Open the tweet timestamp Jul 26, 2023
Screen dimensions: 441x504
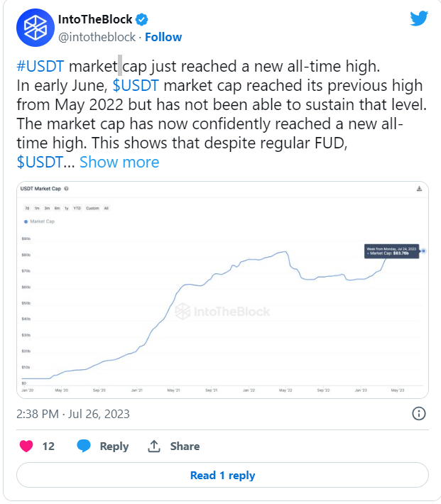click(99, 414)
